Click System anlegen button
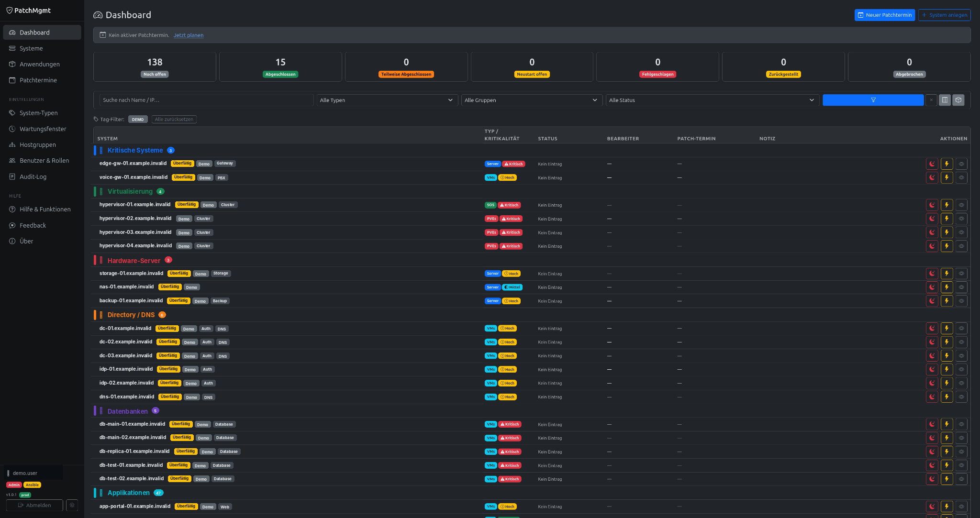 [x=945, y=15]
